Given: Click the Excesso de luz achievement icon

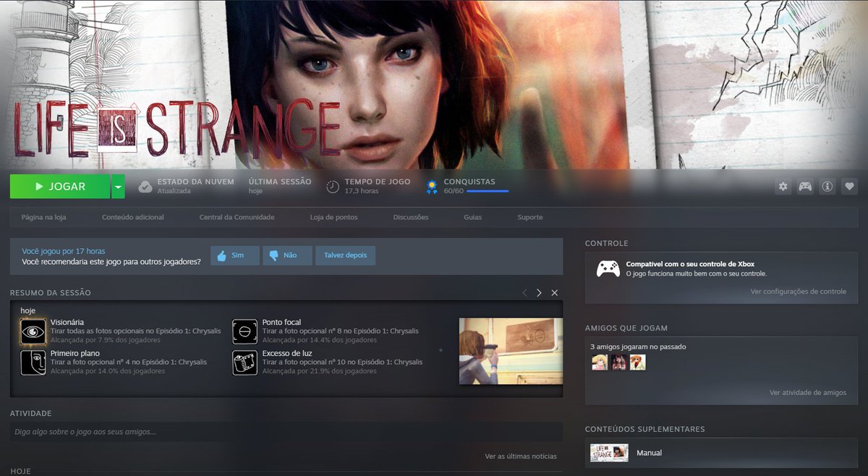Looking at the screenshot, I should pos(245,362).
